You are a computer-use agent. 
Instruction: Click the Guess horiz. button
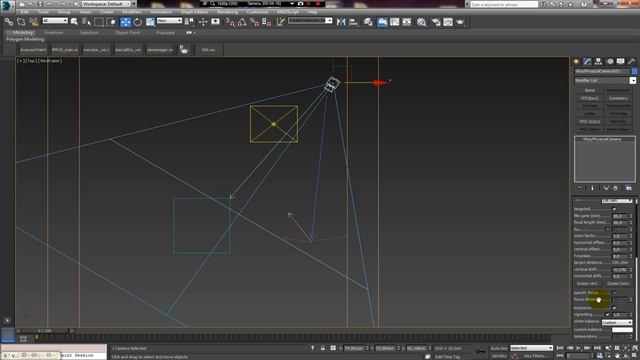click(618, 283)
